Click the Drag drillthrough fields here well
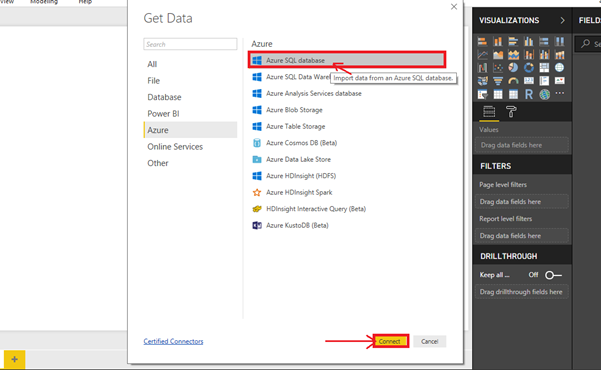Image resolution: width=601 pixels, height=370 pixels. 522,292
